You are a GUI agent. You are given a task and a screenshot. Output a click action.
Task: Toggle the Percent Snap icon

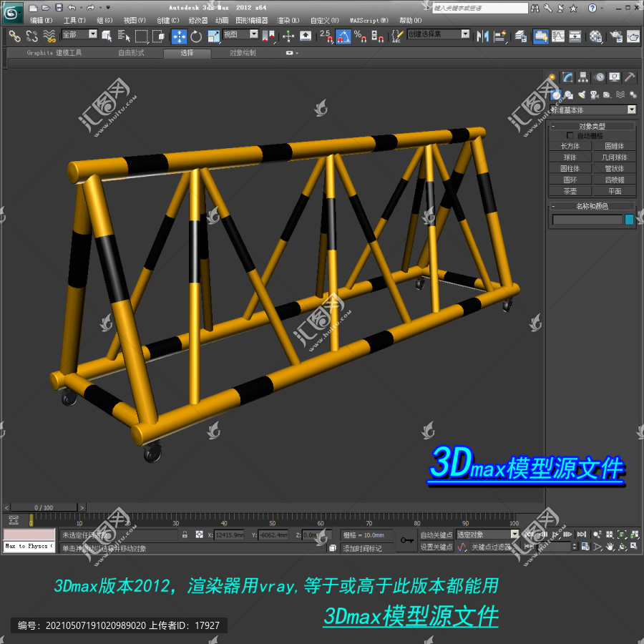pyautogui.click(x=360, y=36)
